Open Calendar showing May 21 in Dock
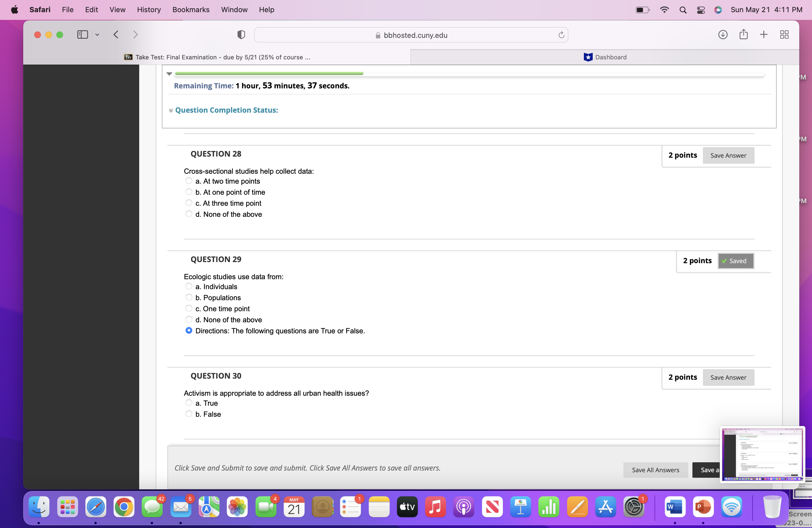The image size is (812, 528). [294, 507]
